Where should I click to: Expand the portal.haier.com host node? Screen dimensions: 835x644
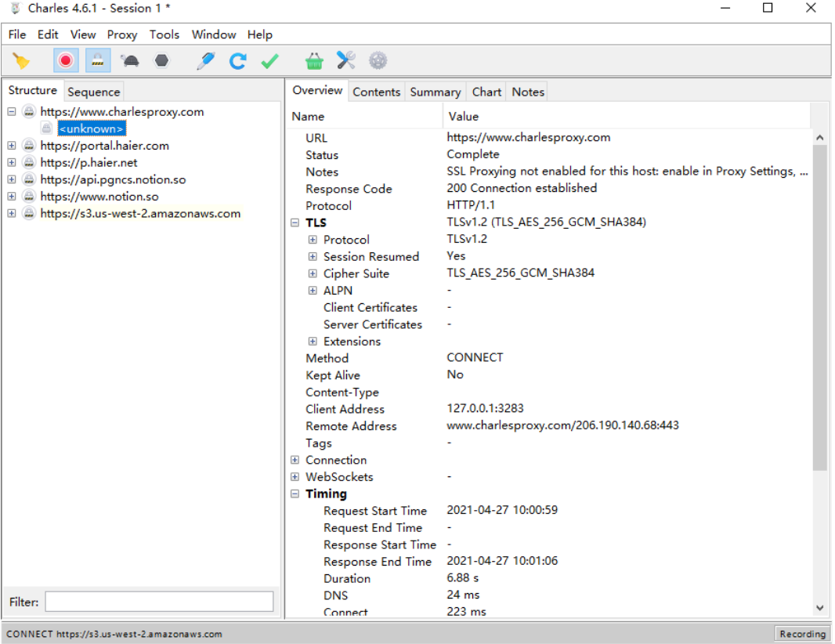(12, 146)
